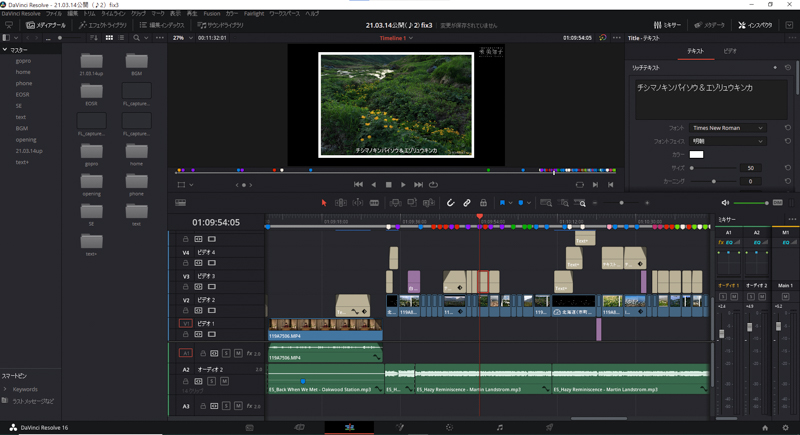Open the Fusion menu in menu bar
Image resolution: width=800 pixels, height=435 pixels.
[211, 14]
